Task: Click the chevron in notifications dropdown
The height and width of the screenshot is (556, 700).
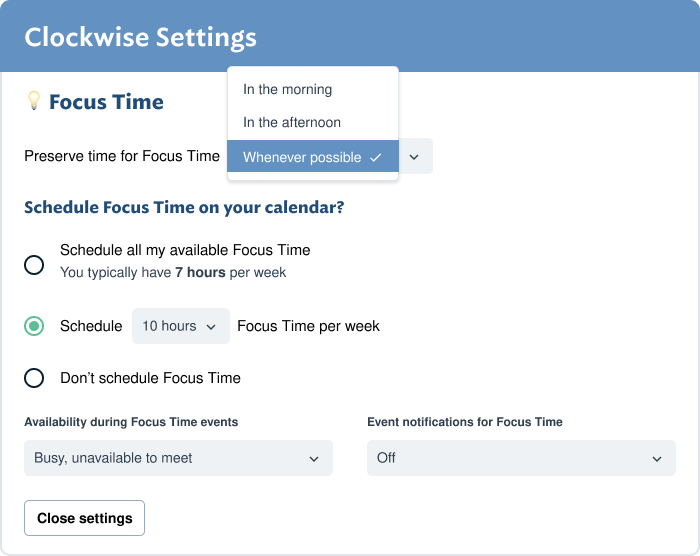Action: coord(657,459)
